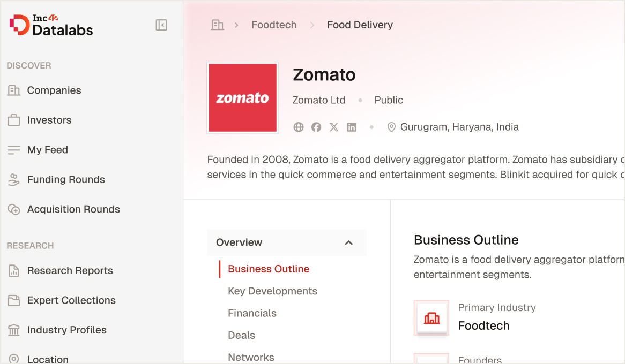625x364 pixels.
Task: Select Funding Rounds in sidebar
Action: click(x=65, y=180)
